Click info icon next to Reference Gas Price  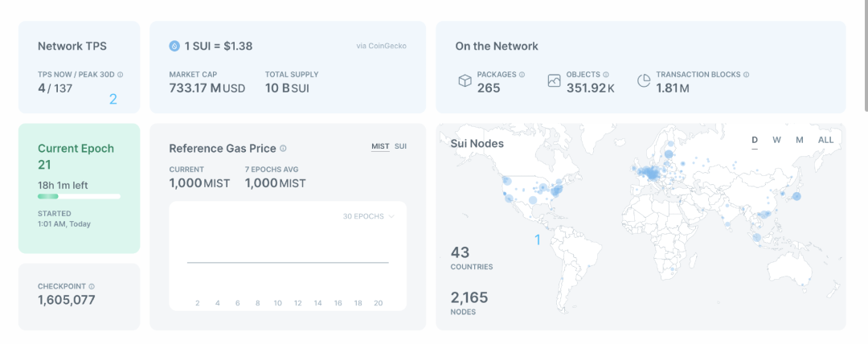pyautogui.click(x=283, y=149)
